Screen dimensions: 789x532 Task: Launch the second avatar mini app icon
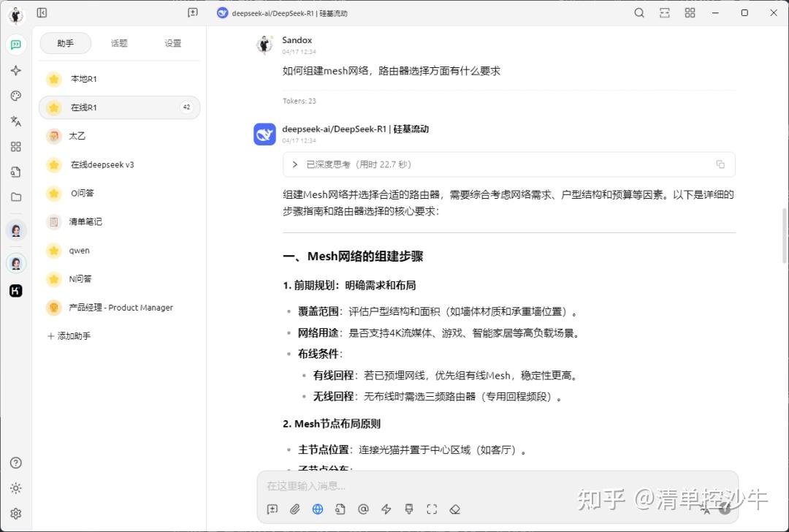coord(16,263)
